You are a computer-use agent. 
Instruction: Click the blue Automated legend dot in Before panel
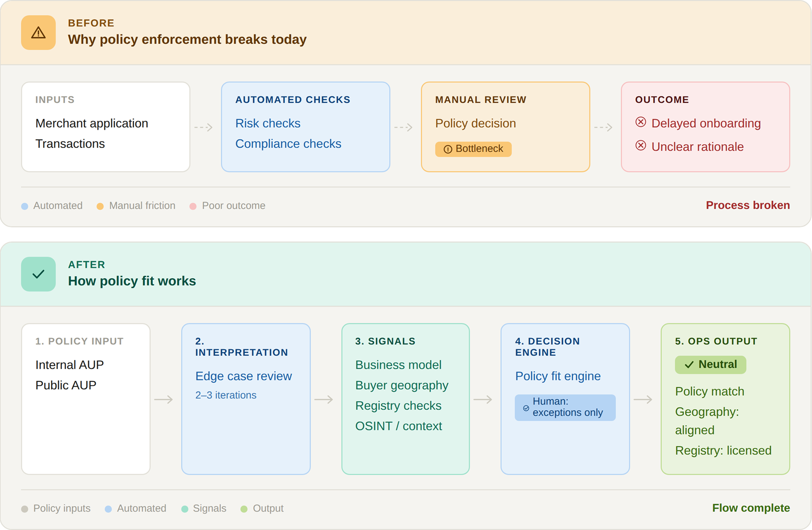click(x=25, y=206)
